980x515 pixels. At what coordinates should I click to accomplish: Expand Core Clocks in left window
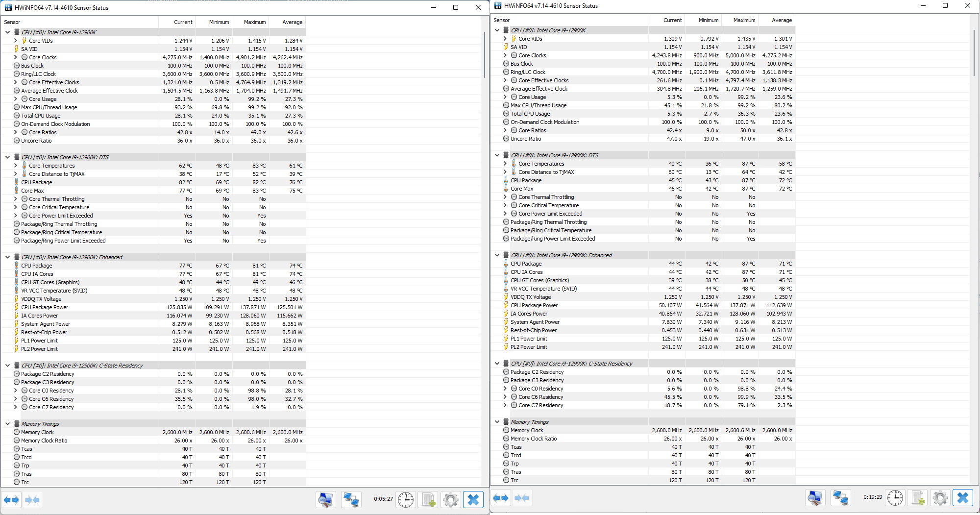[x=16, y=57]
